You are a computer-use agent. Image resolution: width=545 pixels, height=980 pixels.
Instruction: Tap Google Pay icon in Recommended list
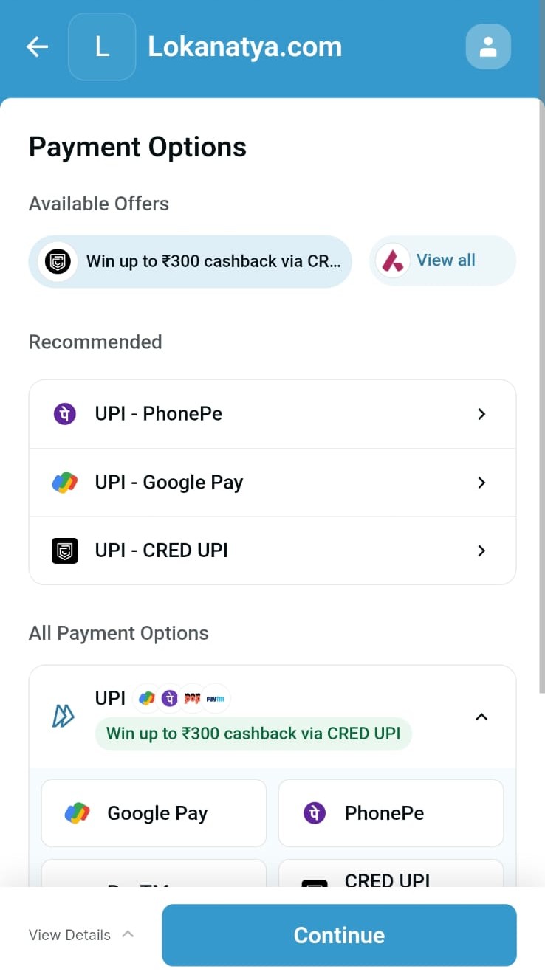[65, 483]
